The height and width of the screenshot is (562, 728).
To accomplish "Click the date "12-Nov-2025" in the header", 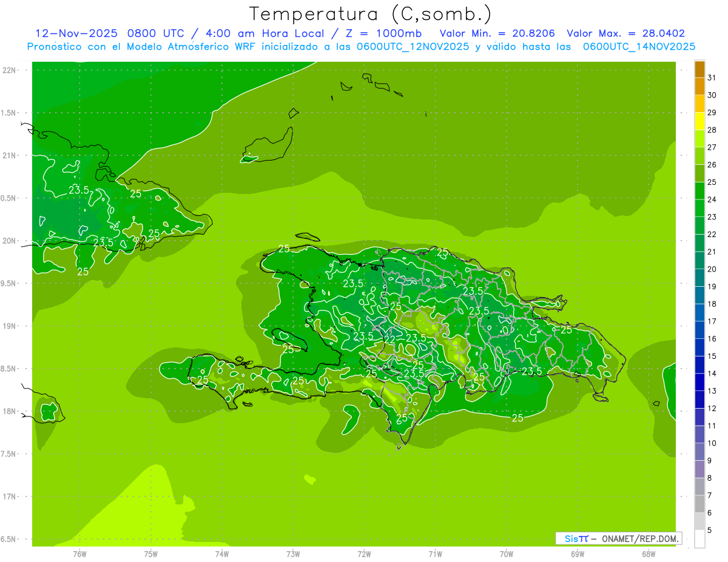I will 76,33.
